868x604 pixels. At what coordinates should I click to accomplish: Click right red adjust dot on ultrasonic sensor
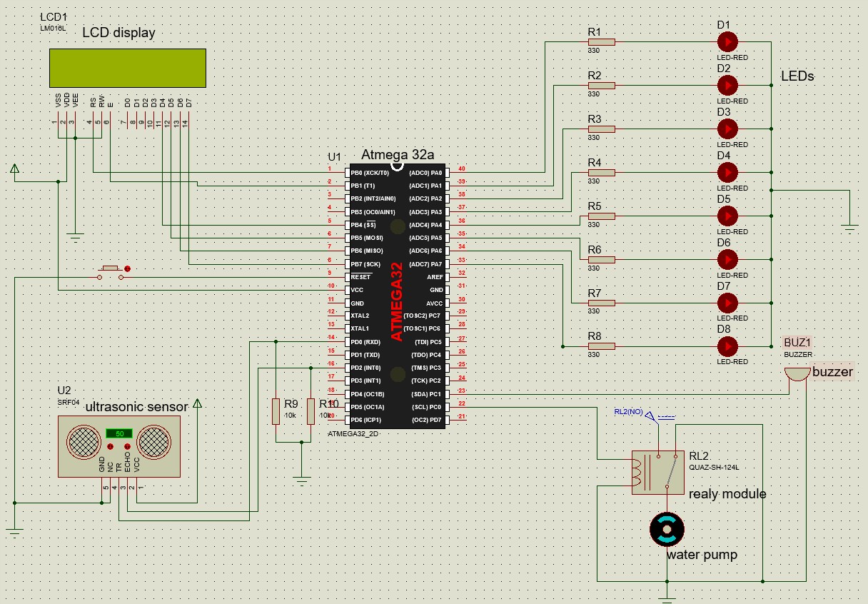tap(129, 446)
